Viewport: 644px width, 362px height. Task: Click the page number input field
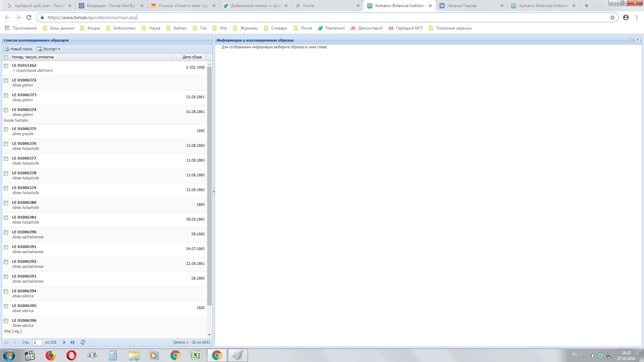point(37,342)
